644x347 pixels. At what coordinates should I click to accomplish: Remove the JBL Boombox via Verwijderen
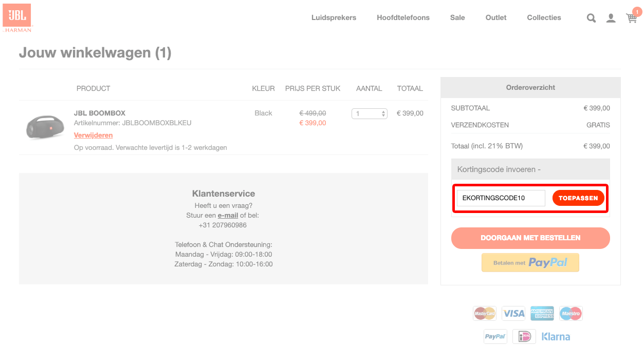[93, 135]
